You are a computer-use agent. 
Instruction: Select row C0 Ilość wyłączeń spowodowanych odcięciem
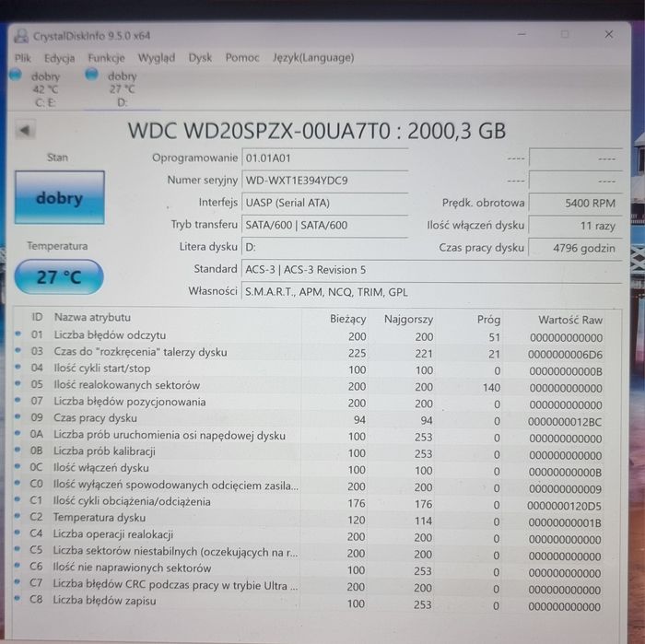309,486
